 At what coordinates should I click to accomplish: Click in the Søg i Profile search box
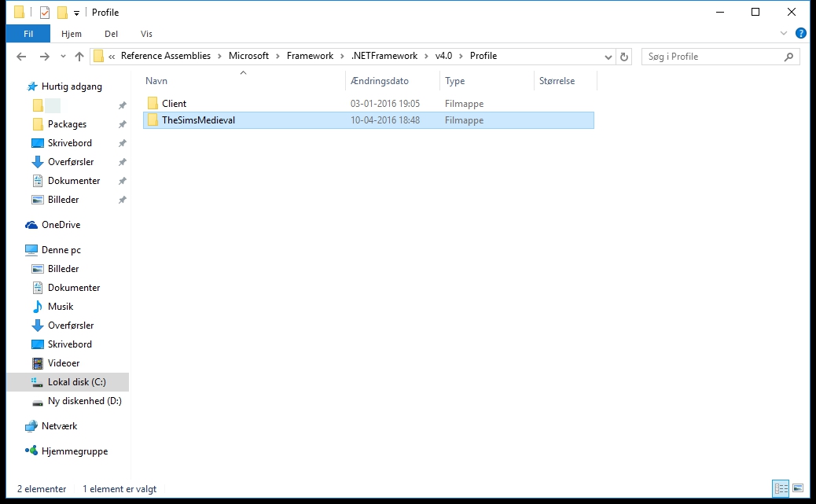[711, 57]
